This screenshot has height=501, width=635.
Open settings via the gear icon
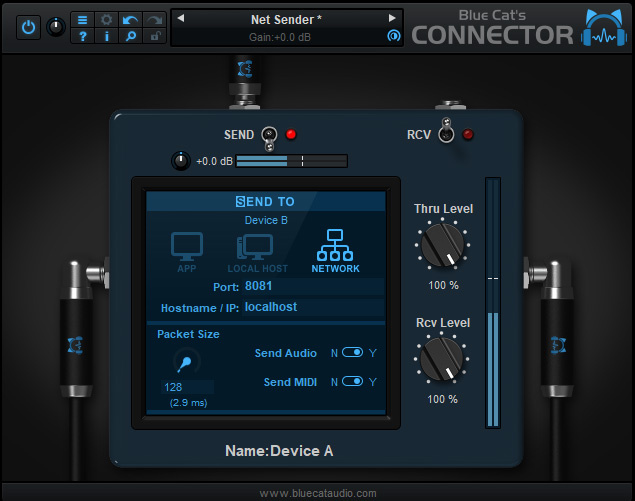point(107,20)
